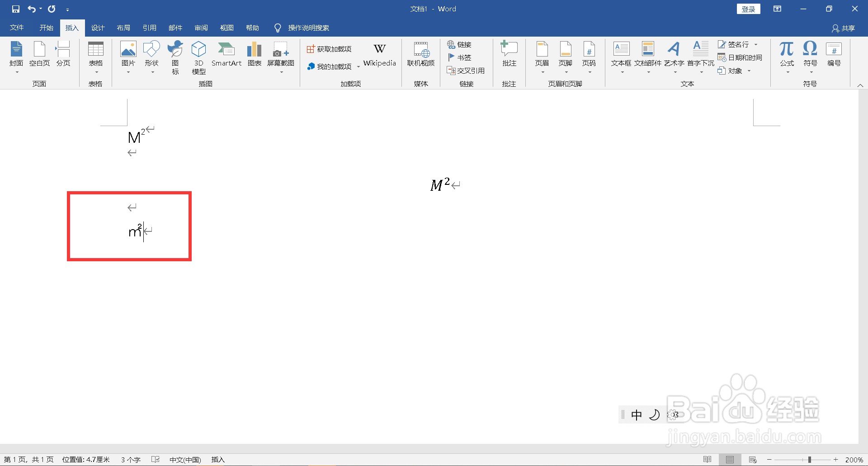868x466 pixels.
Task: Click the 200% zoom level
Action: [854, 460]
